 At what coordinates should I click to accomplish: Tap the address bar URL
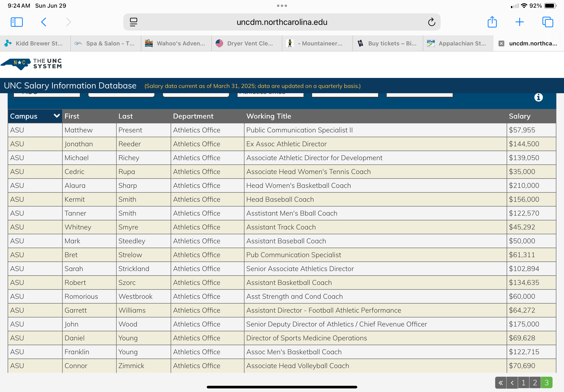[282, 22]
